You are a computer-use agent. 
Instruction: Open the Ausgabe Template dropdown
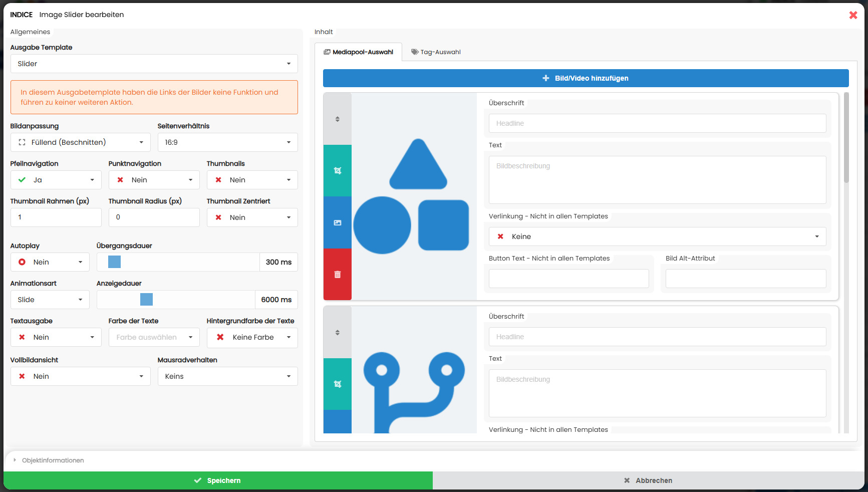coord(154,64)
